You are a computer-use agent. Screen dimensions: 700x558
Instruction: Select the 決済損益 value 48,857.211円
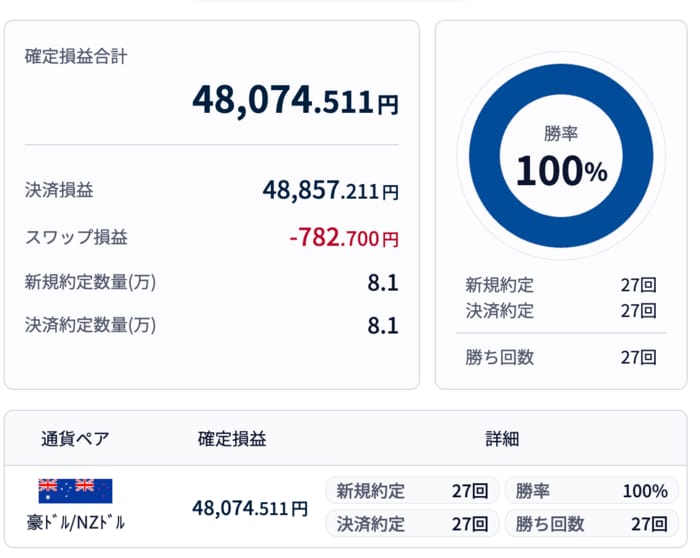330,190
